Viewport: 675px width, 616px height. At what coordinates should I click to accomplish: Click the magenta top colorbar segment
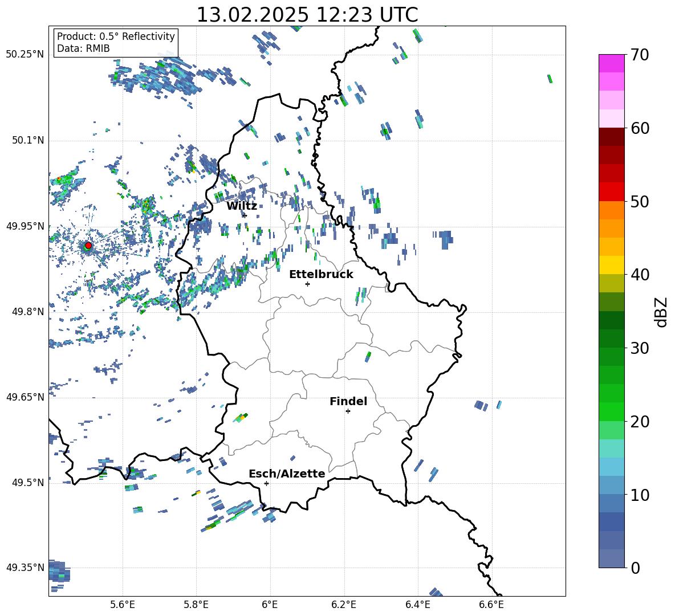[x=611, y=64]
